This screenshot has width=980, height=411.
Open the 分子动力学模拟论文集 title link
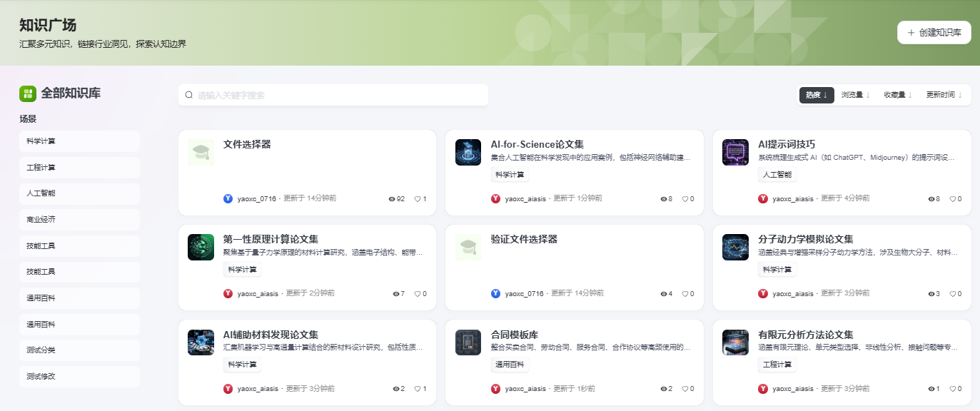click(x=805, y=239)
